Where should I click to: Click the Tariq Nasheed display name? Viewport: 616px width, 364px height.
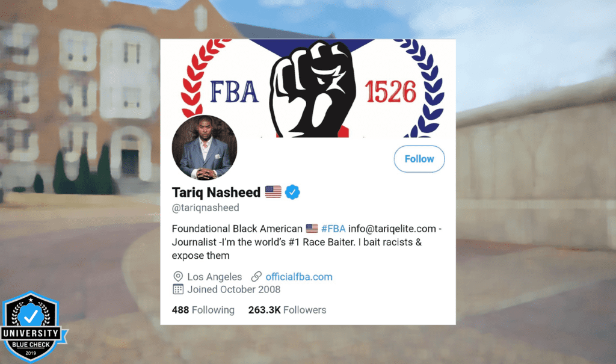pos(216,192)
